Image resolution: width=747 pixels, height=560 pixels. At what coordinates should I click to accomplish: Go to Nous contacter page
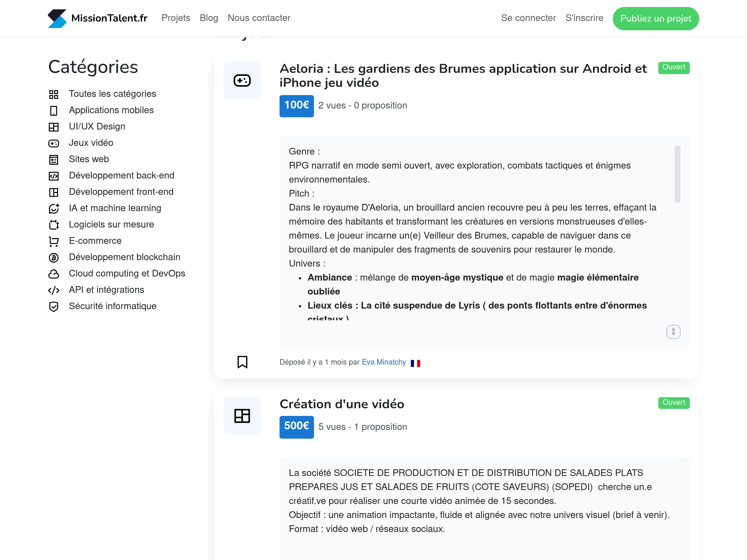259,18
